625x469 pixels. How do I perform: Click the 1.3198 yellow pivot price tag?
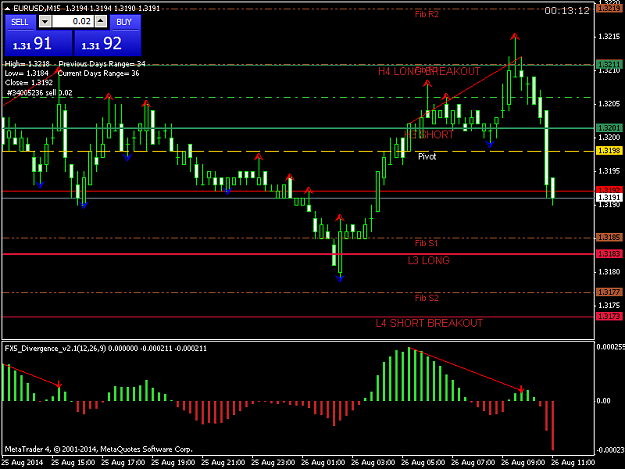(x=609, y=151)
